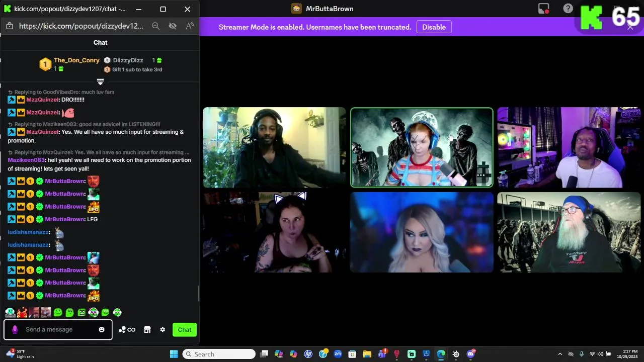
Task: Click the MrButtaBrown name beside the 'LFG' message
Action: 65,219
